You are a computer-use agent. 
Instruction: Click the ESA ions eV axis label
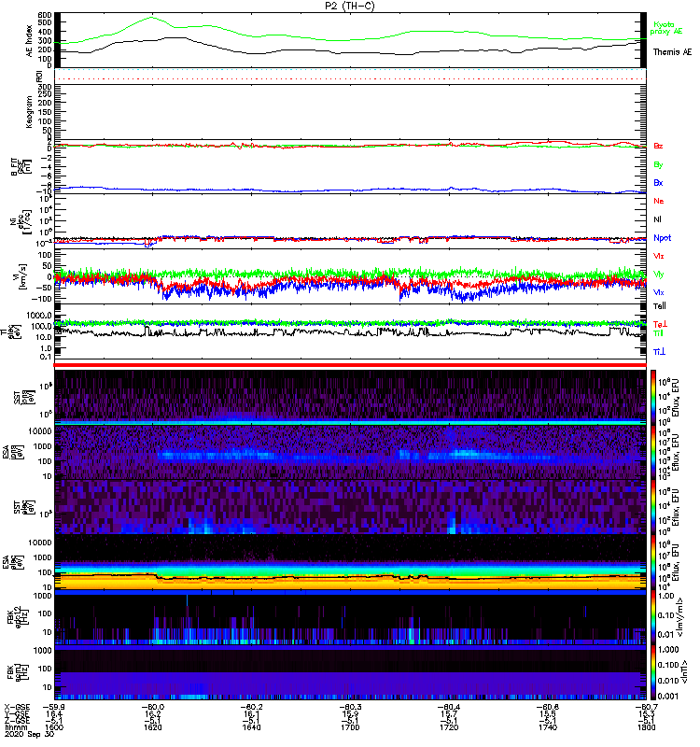(14, 452)
